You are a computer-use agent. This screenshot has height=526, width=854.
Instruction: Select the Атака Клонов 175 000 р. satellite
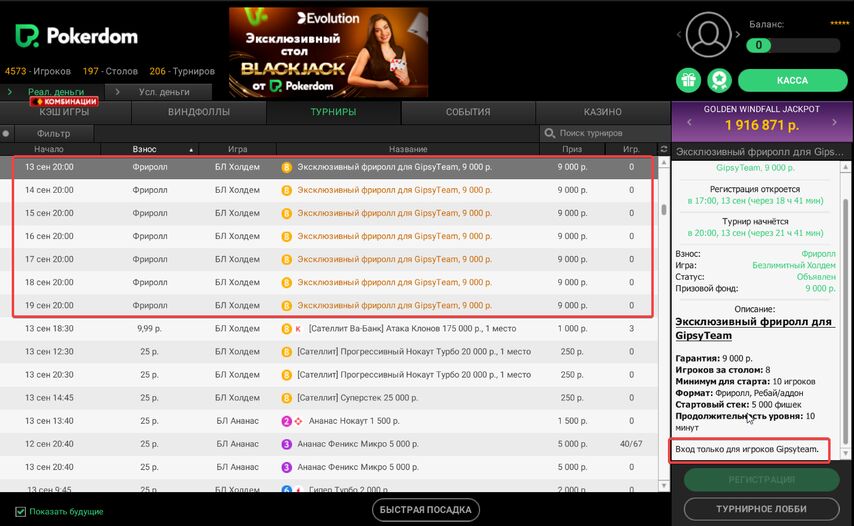[328, 329]
